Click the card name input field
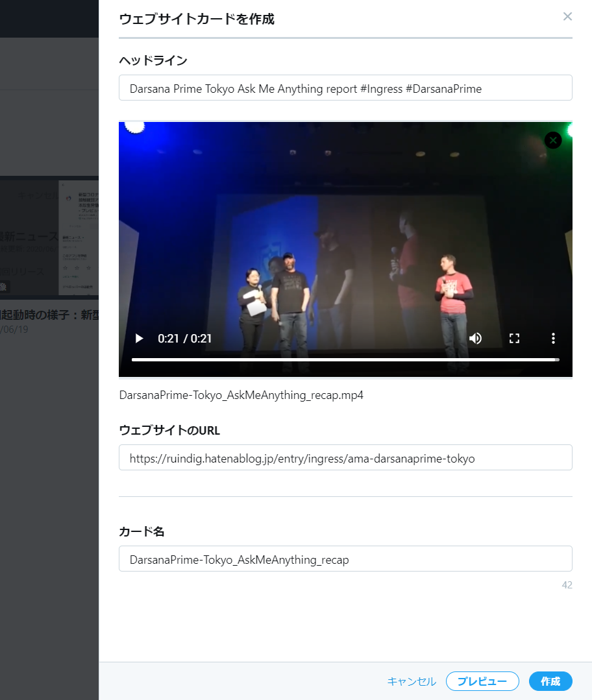 click(345, 559)
